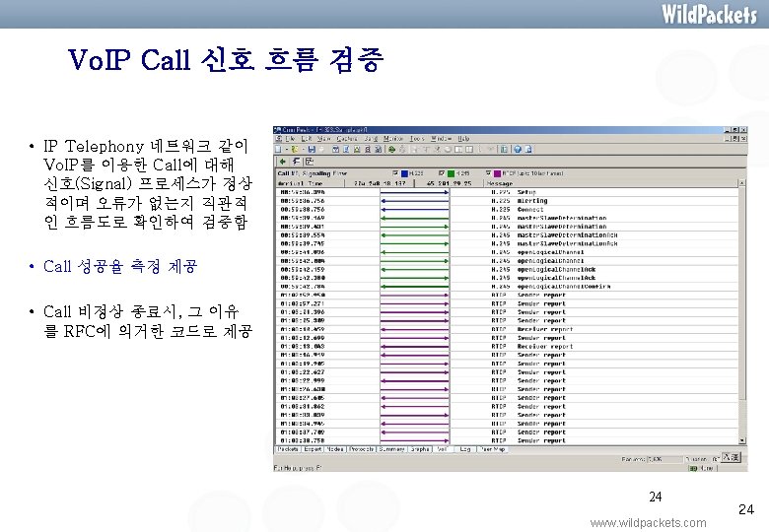
Task: Open the Tools menu
Action: (x=417, y=139)
